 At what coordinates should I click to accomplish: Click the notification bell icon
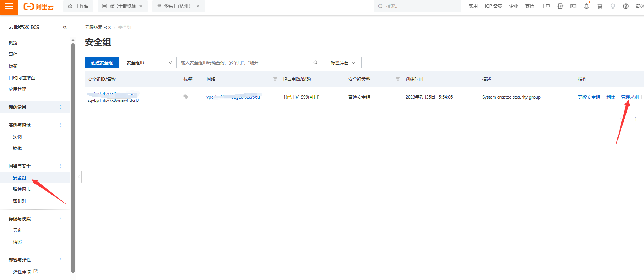[x=586, y=6]
